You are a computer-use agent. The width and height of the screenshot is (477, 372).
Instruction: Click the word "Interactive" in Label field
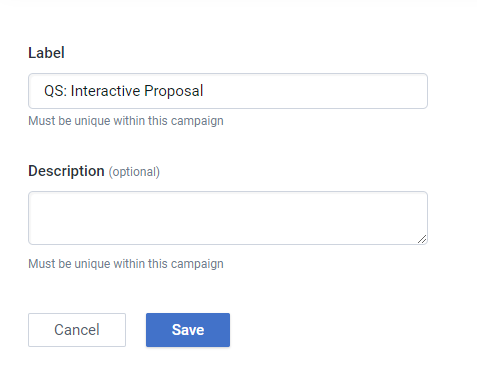click(x=105, y=91)
